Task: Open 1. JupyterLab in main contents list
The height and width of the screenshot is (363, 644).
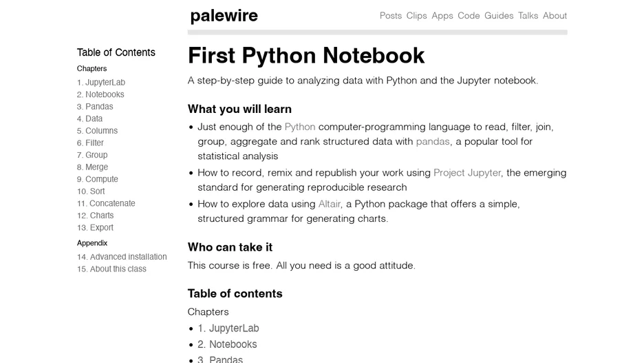Action: point(228,328)
